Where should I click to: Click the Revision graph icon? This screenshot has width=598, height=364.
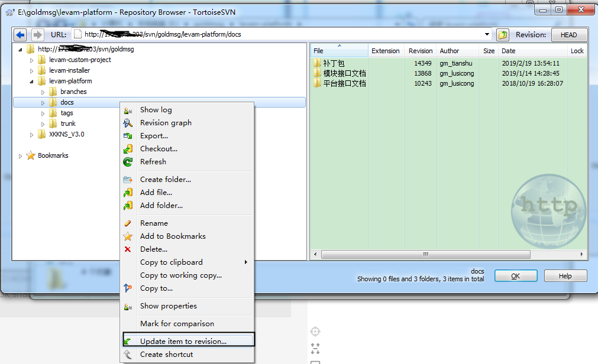tap(128, 123)
